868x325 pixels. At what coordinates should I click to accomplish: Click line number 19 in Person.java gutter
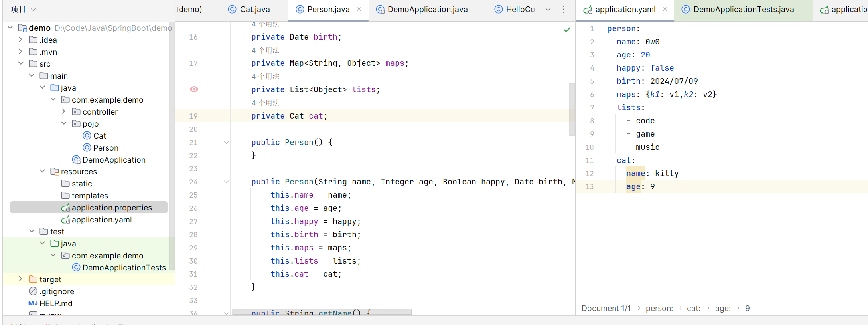193,116
